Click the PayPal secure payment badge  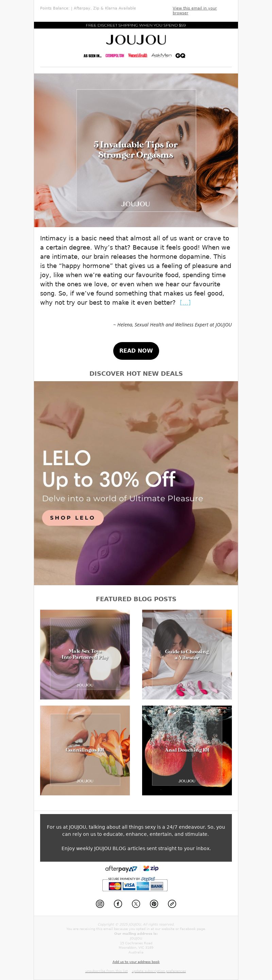135,884
